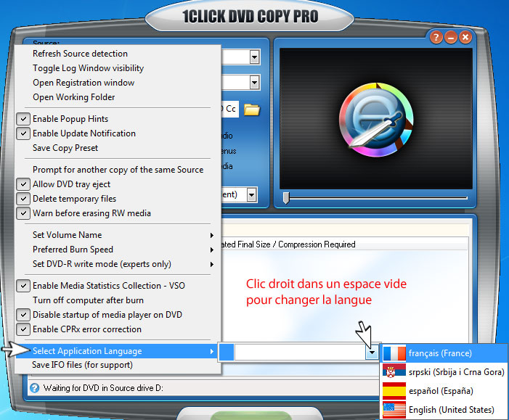509x420 pixels.
Task: Choose srpski (Srbija i Crna Gora)
Action: [x=444, y=372]
